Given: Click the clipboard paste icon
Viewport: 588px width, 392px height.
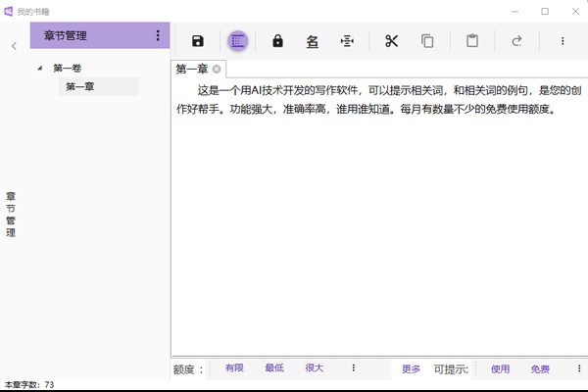Looking at the screenshot, I should tap(472, 41).
